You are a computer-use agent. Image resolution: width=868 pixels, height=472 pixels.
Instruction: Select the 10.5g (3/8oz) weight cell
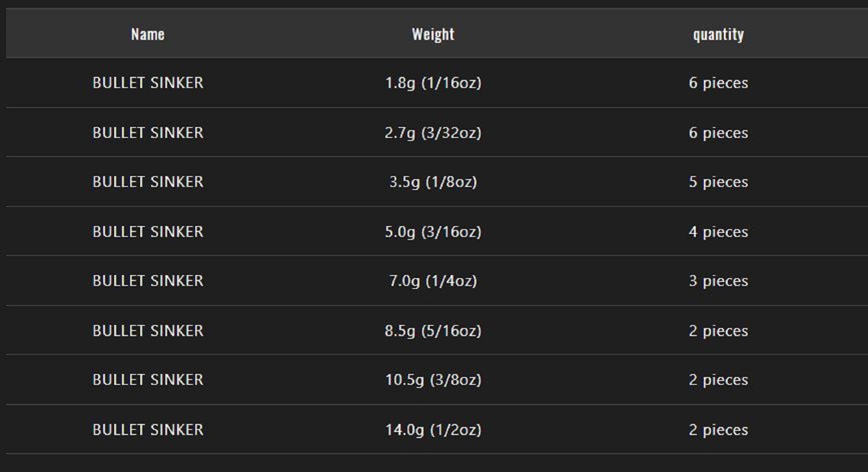coord(433,380)
